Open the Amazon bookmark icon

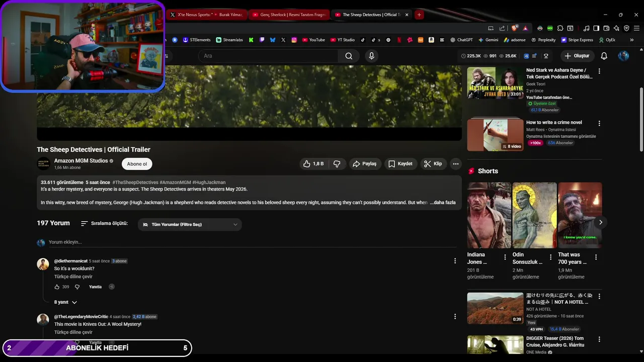pyautogui.click(x=432, y=40)
